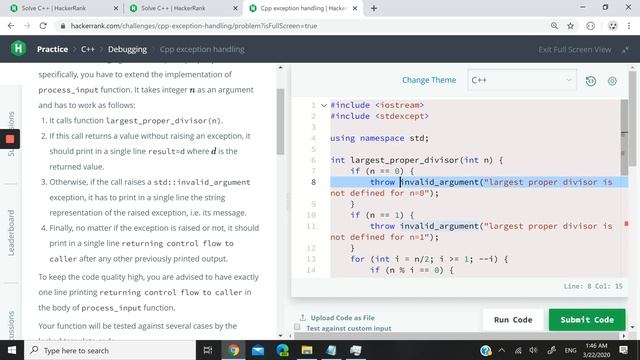Click the exit full screen arrows icon
This screenshot has height=360, width=640.
point(625,50)
